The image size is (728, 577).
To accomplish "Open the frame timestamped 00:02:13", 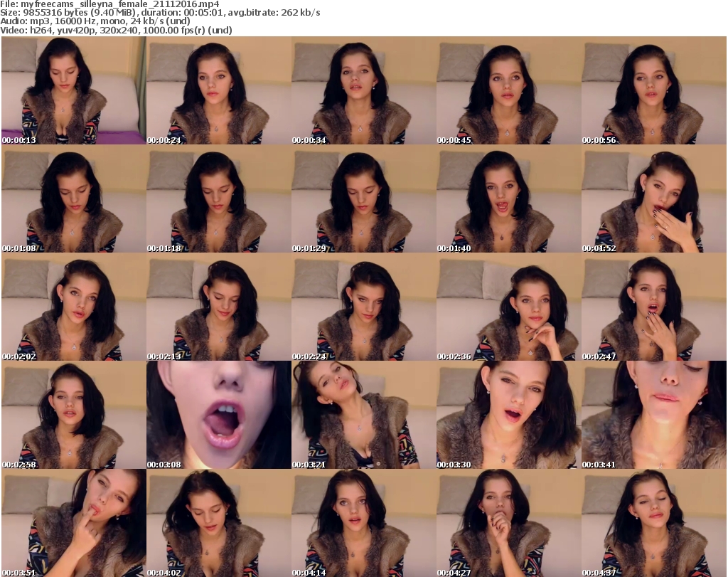I will (x=219, y=307).
